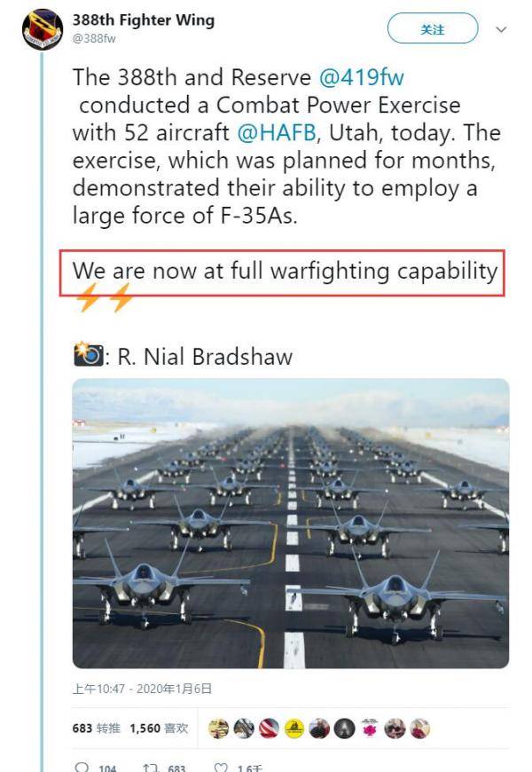View the 1,560 likes (喜欢) list

[x=159, y=729]
